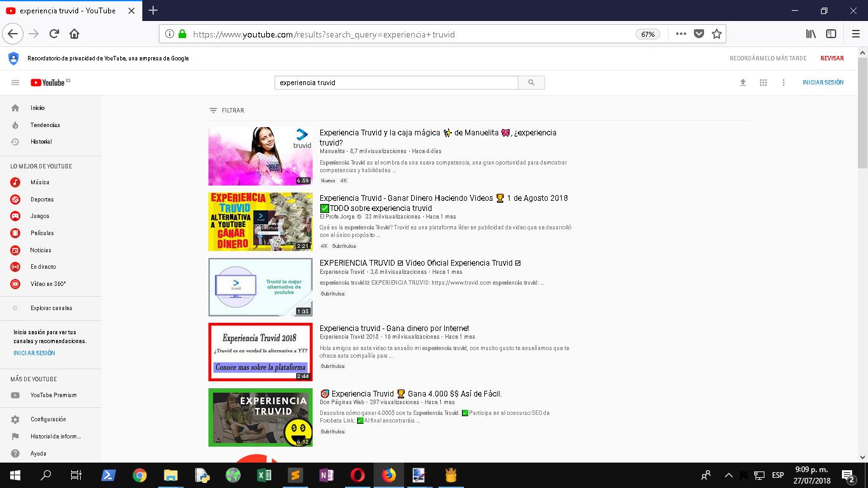Open Excel from the taskbar
Screen dimensions: 868x488
(x=264, y=475)
